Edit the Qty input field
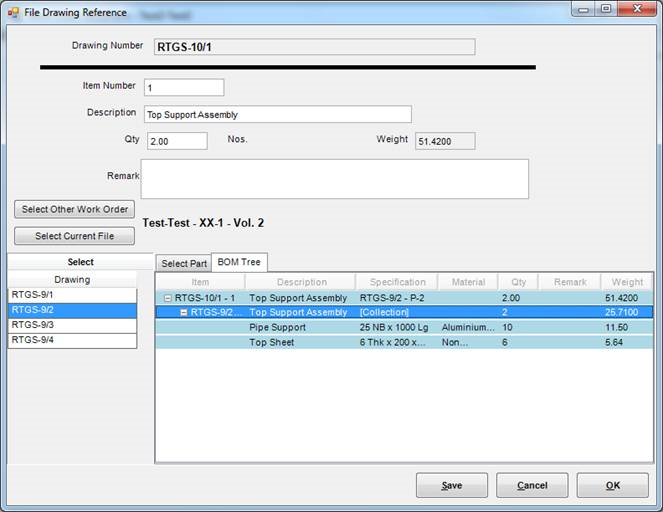 click(177, 141)
